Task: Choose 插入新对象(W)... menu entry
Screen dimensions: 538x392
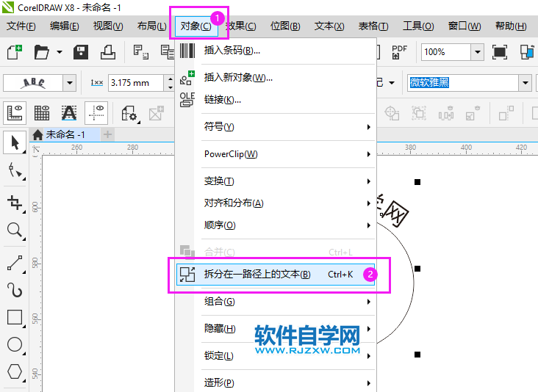Action: pyautogui.click(x=276, y=78)
